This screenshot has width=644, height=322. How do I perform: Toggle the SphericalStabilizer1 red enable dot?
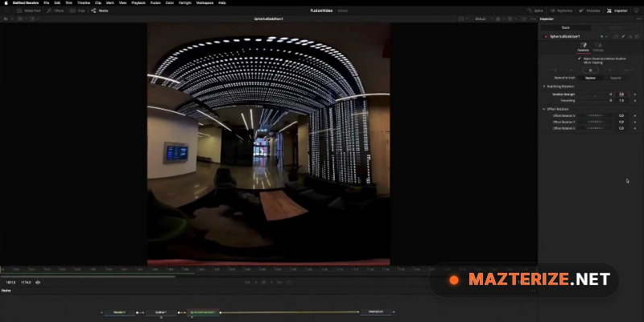[x=546, y=36]
